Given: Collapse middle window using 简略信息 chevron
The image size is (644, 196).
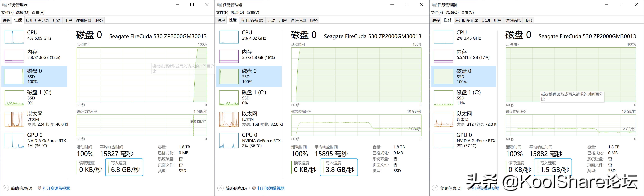Looking at the screenshot, I should (220, 188).
